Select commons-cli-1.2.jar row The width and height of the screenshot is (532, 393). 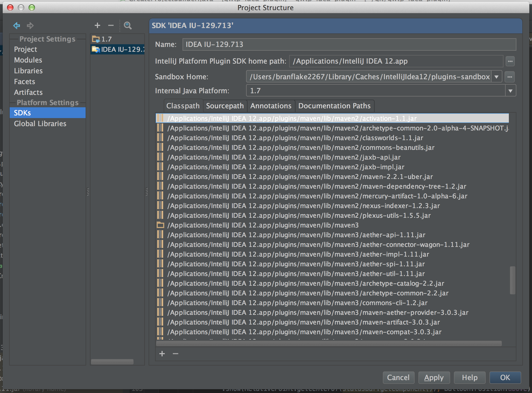[332, 303]
